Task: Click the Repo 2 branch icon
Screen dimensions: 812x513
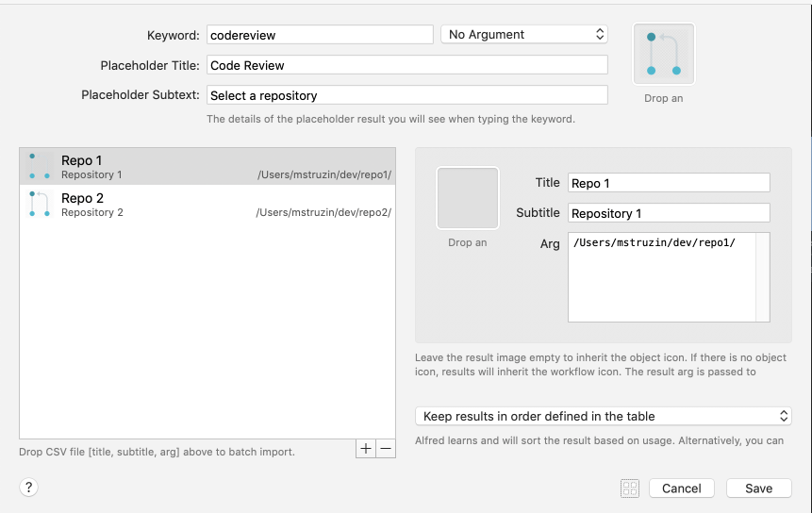Action: 40,204
